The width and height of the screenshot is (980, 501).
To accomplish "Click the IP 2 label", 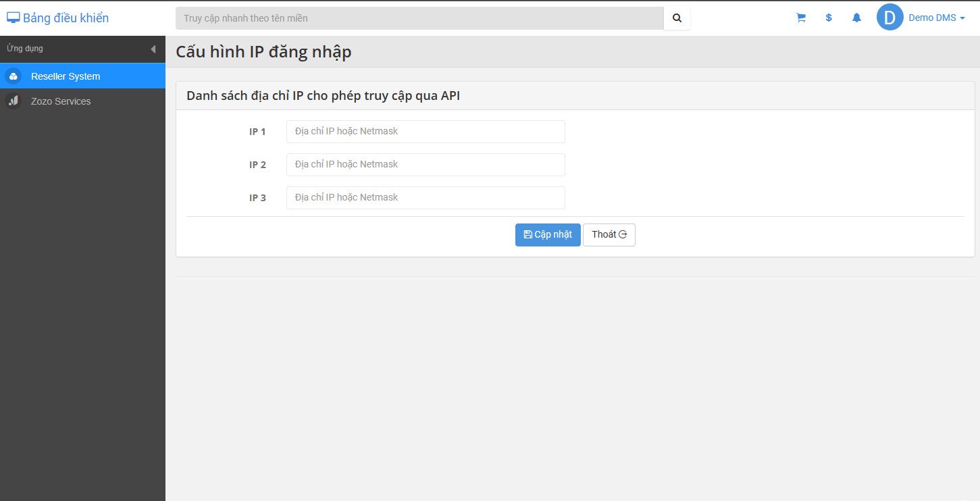I will coord(257,165).
